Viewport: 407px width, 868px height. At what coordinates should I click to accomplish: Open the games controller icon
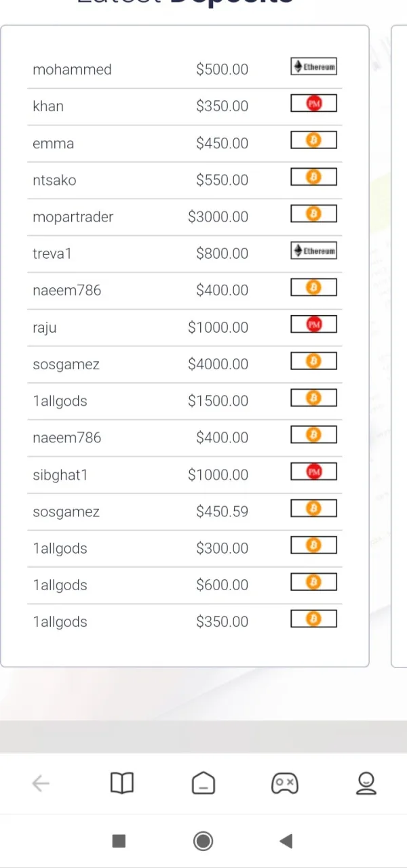pyautogui.click(x=285, y=784)
